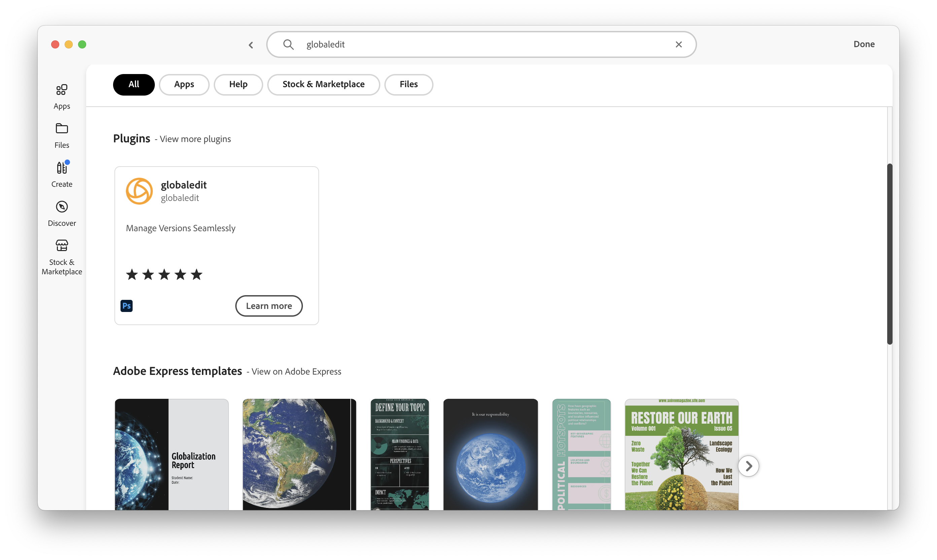Click the green fullscreen window button

[82, 44]
